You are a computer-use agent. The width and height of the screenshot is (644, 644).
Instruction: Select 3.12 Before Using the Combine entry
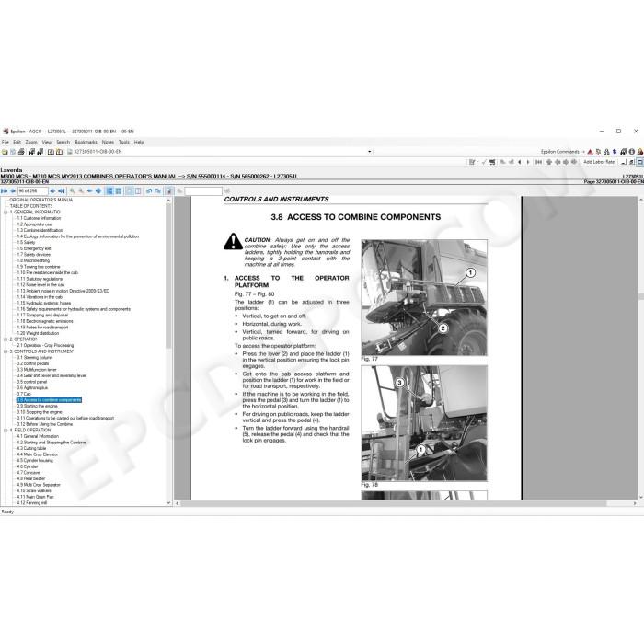pos(45,424)
